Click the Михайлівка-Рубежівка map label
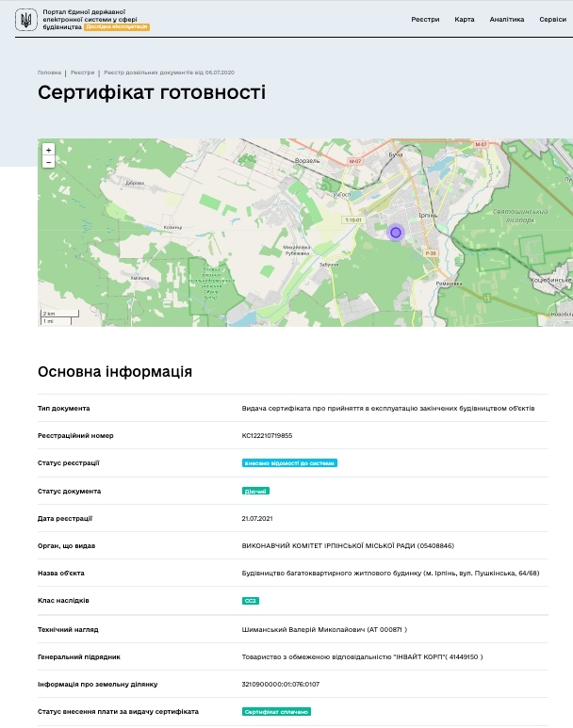The width and height of the screenshot is (573, 728). [297, 251]
